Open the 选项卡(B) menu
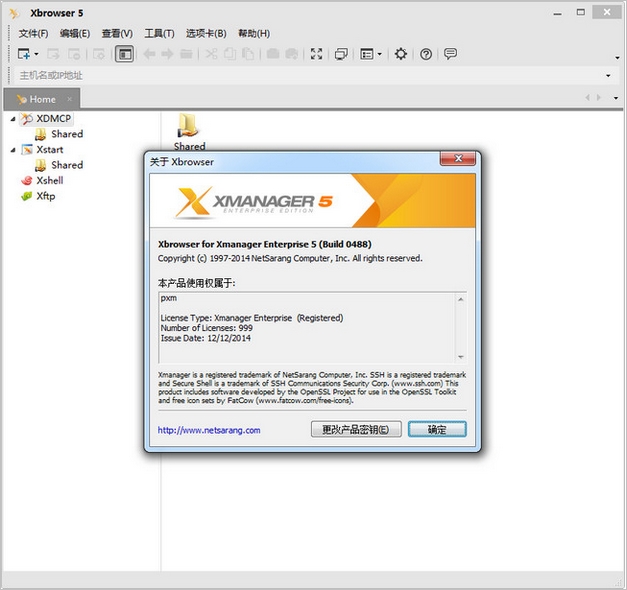Image resolution: width=627 pixels, height=590 pixels. coord(206,33)
